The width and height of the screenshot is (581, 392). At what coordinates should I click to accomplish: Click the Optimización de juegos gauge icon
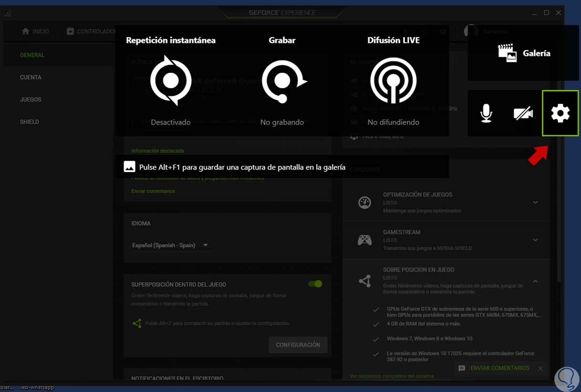point(364,202)
